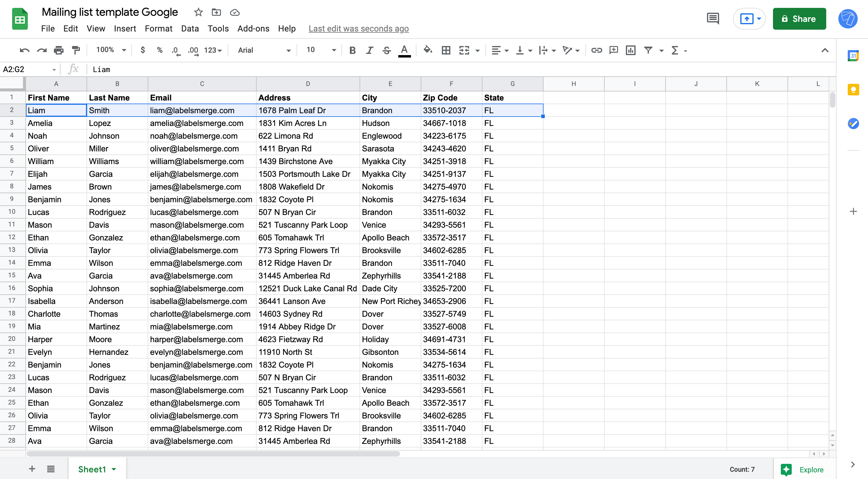This screenshot has width=868, height=479.
Task: Toggle italic formatting
Action: pyautogui.click(x=369, y=50)
